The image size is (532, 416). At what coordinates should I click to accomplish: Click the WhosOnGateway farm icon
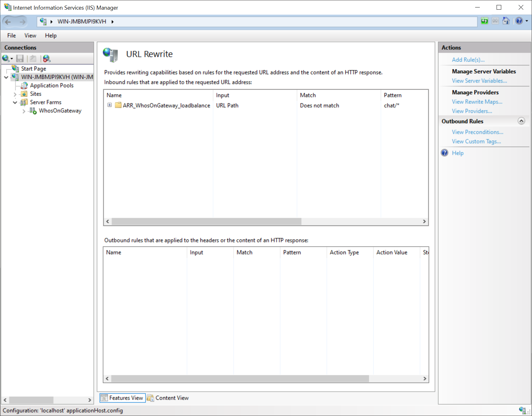click(33, 110)
